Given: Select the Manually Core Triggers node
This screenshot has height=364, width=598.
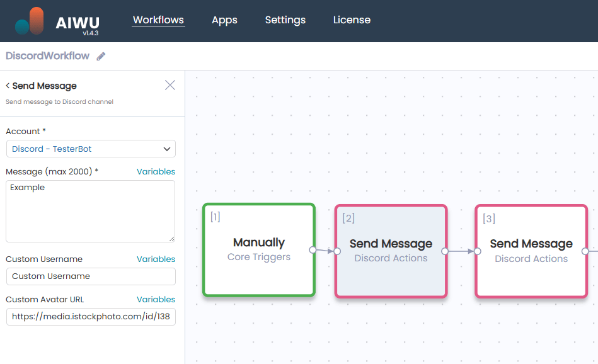Looking at the screenshot, I should pos(258,250).
